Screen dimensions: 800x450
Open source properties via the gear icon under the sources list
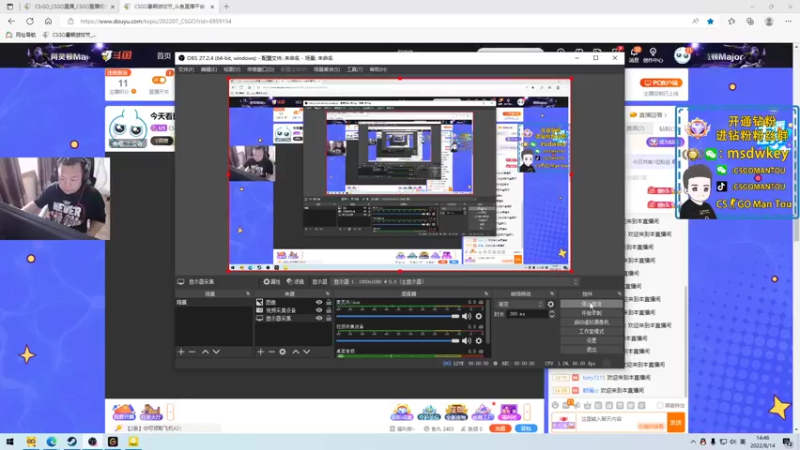[283, 352]
